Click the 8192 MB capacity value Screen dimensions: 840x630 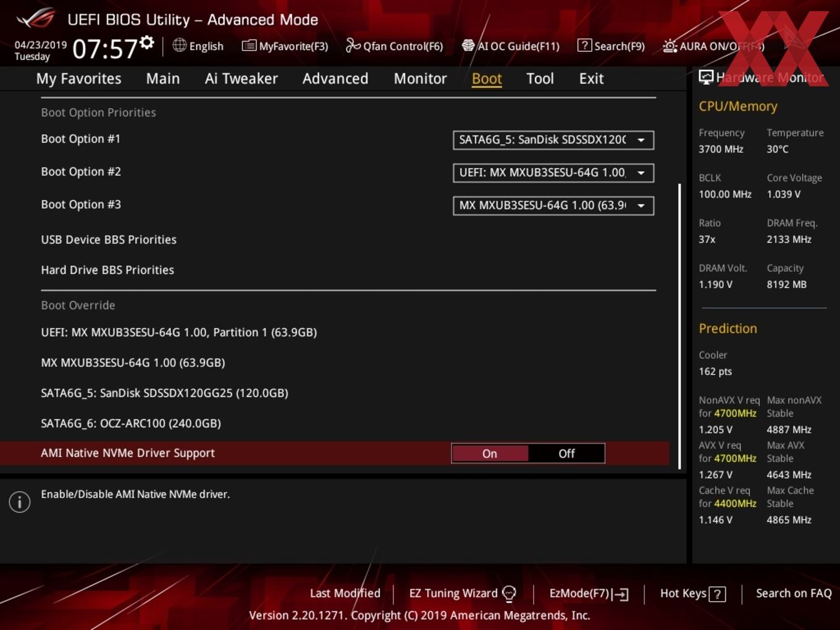coord(786,285)
